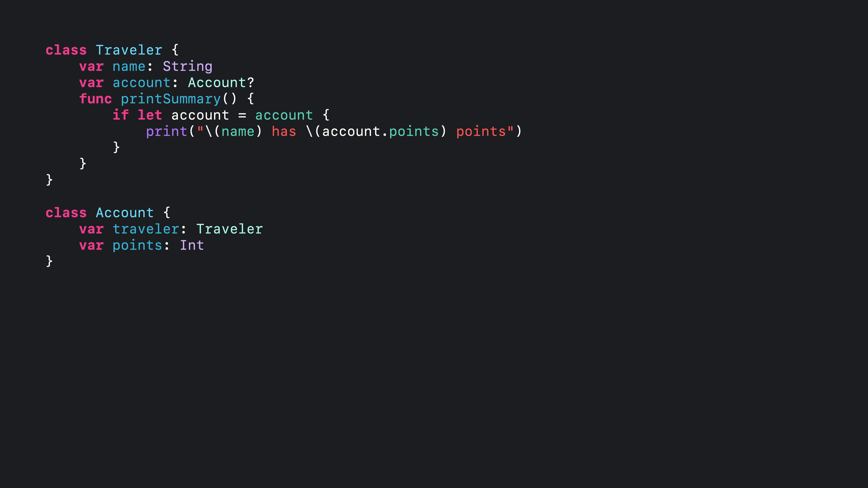
Task: Click the red 'points' string literal text
Action: [x=481, y=131]
